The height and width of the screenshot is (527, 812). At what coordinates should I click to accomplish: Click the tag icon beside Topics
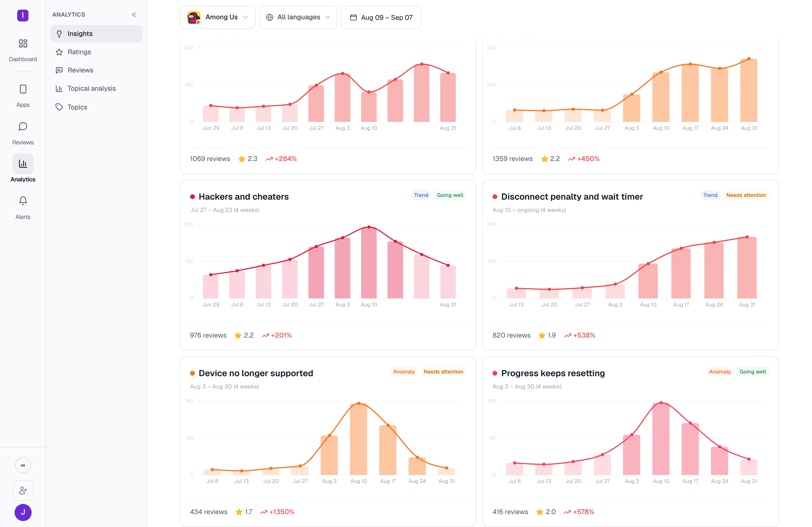(x=59, y=107)
